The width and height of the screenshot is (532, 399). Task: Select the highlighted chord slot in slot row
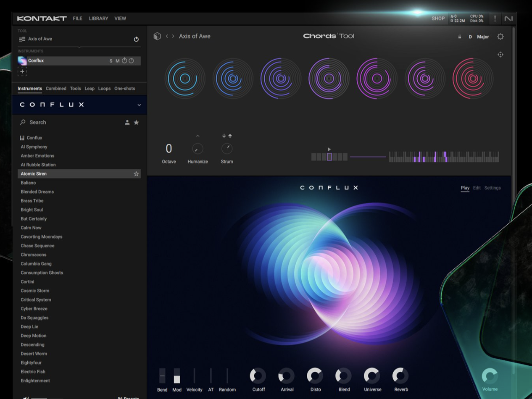[x=329, y=157]
